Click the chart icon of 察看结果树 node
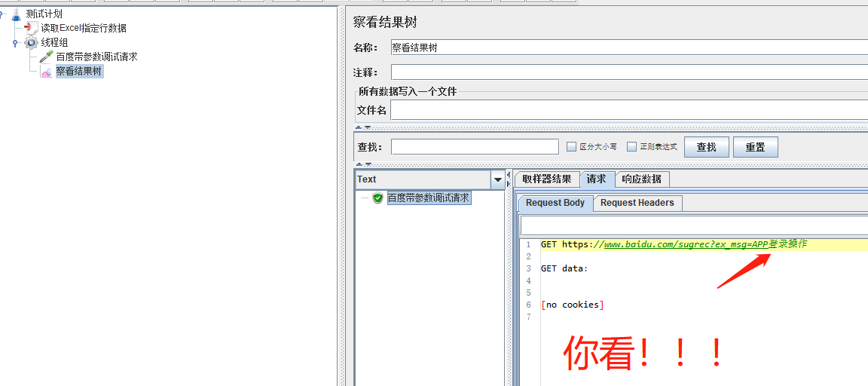Viewport: 868px width, 386px height. [47, 72]
